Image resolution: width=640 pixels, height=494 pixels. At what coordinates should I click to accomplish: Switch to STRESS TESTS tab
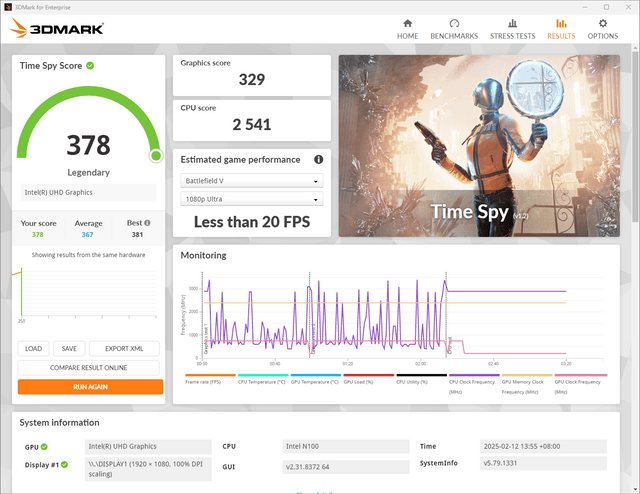pos(512,29)
